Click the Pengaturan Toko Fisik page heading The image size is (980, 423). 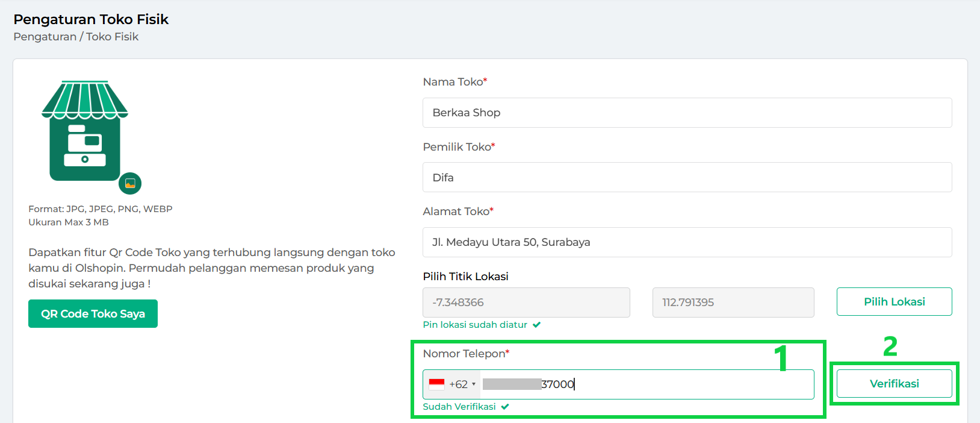click(91, 19)
